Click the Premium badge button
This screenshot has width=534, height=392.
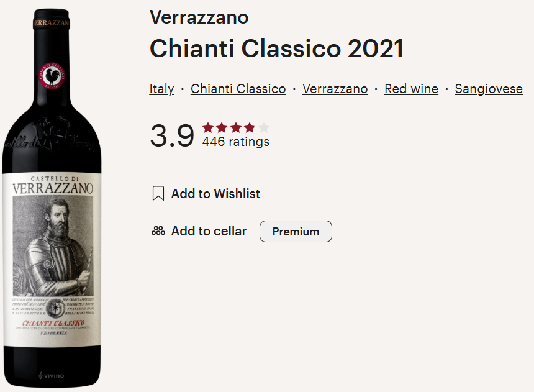tap(296, 232)
